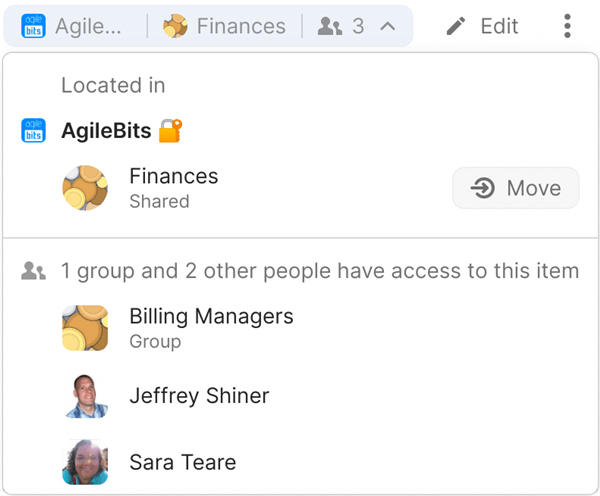The height and width of the screenshot is (496, 600).
Task: Click the arrow icon inside Move button
Action: (x=483, y=188)
